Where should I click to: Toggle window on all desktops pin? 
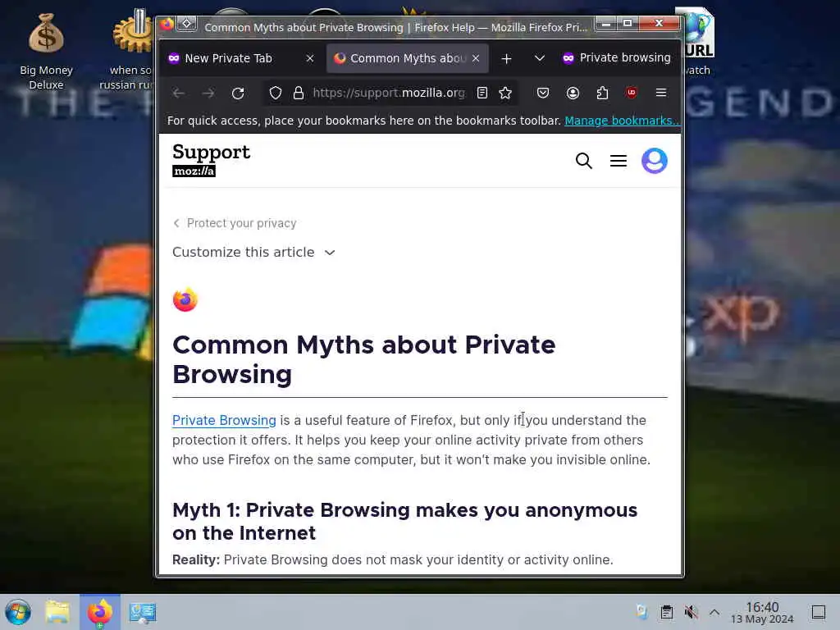tap(186, 24)
